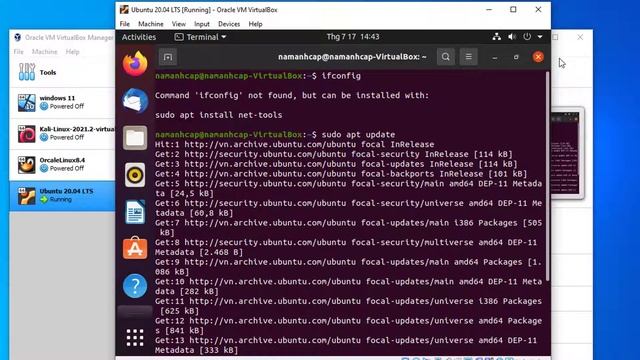Click the Oracle Linux VM icon
This screenshot has height=360, width=640.
pyautogui.click(x=27, y=165)
